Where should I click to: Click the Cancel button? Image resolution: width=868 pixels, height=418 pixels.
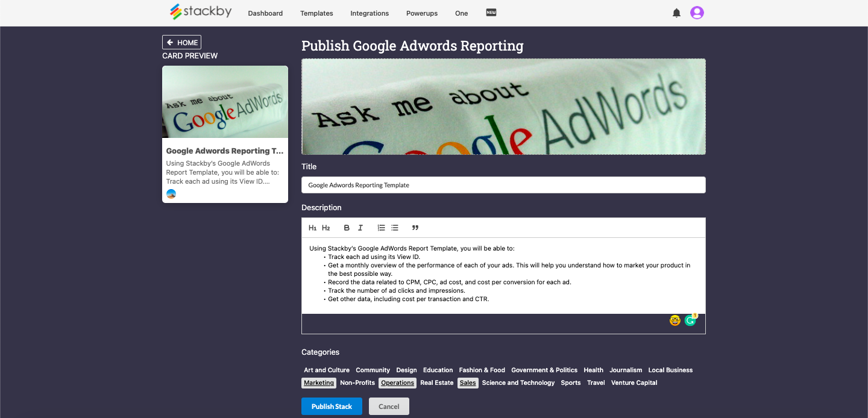[389, 407]
